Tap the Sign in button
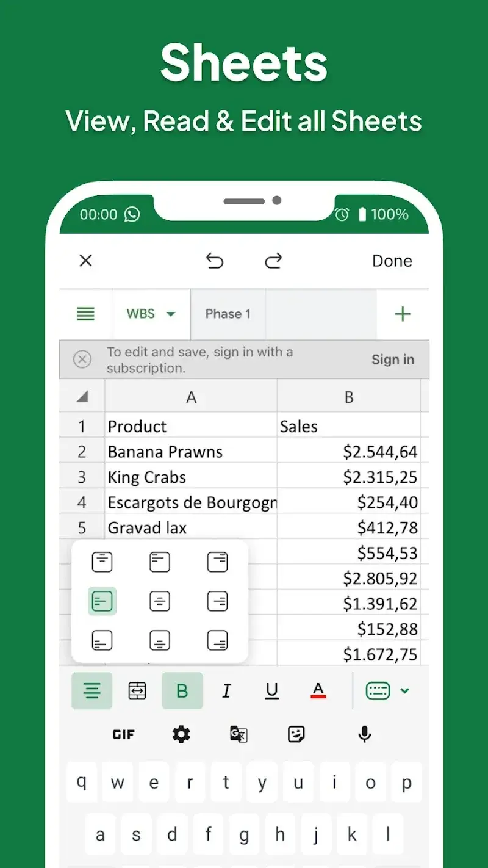This screenshot has width=488, height=868. pos(393,360)
